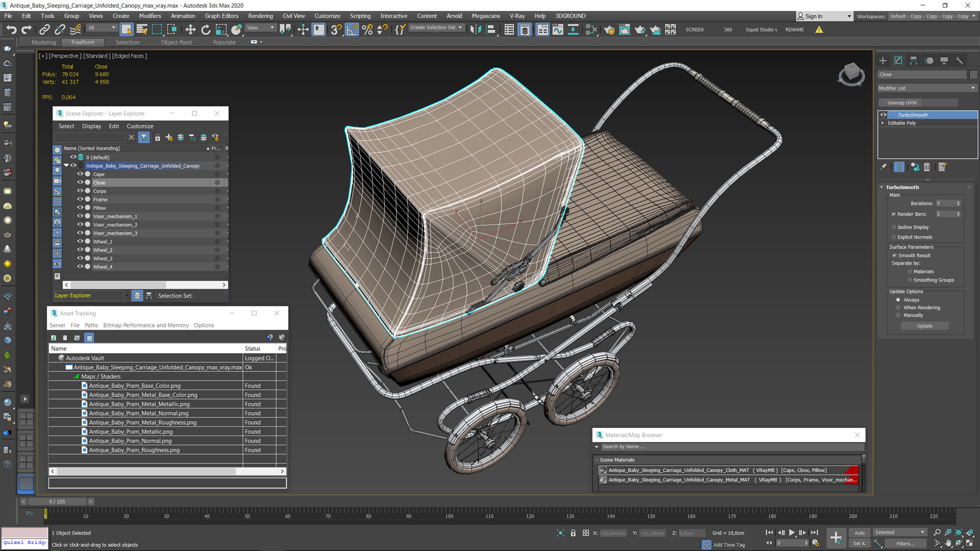This screenshot has height=551, width=980.
Task: Click the Unwrap UVW button
Action: (x=902, y=103)
